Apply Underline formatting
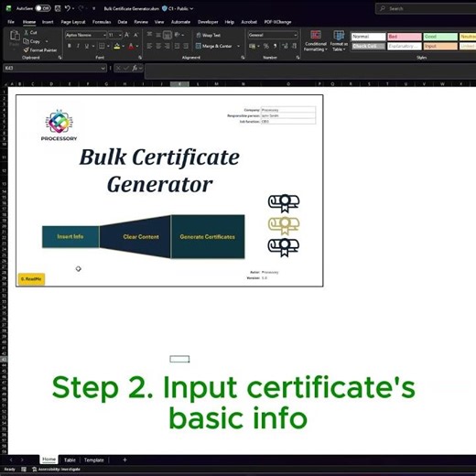Image resolution: width=476 pixels, height=476 pixels. pos(87,46)
